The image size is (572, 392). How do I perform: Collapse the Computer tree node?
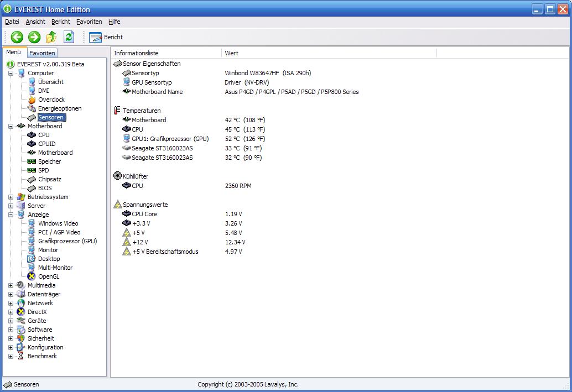(x=11, y=74)
